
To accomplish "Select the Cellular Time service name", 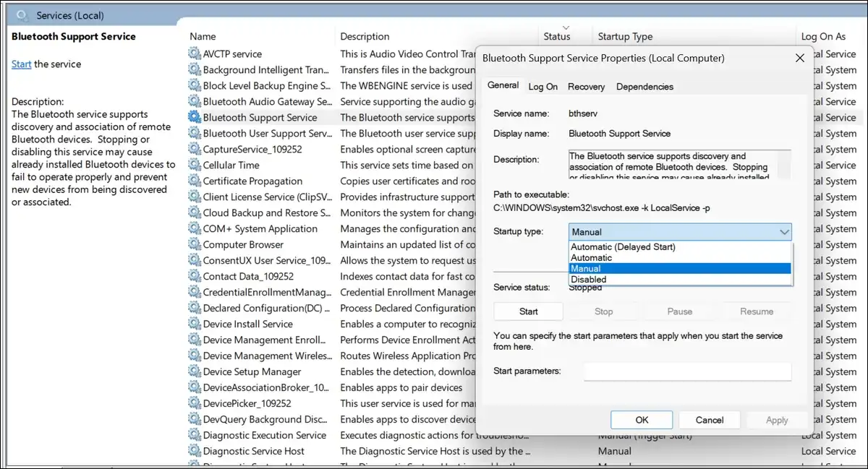I will 231,165.
